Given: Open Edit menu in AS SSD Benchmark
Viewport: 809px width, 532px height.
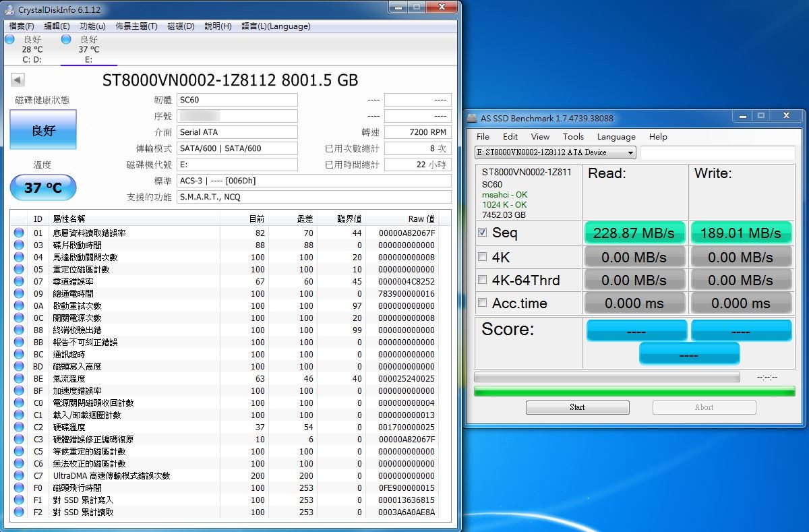Looking at the screenshot, I should point(510,136).
